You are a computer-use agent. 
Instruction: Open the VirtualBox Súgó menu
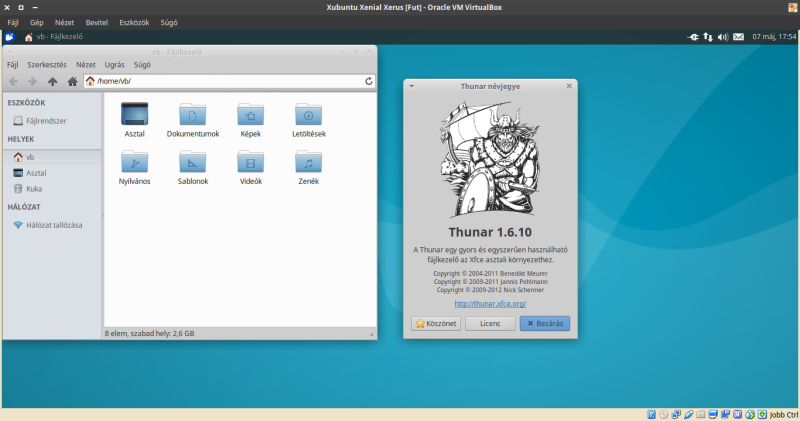(x=169, y=22)
